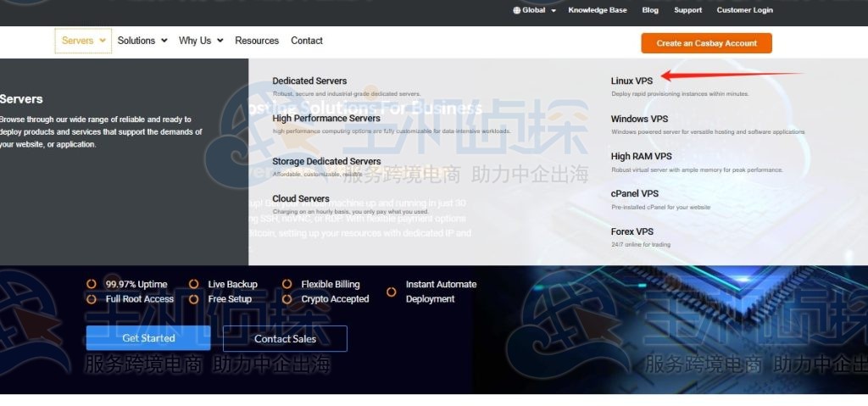This screenshot has width=868, height=406.
Task: Open Customer Login
Action: tap(744, 10)
